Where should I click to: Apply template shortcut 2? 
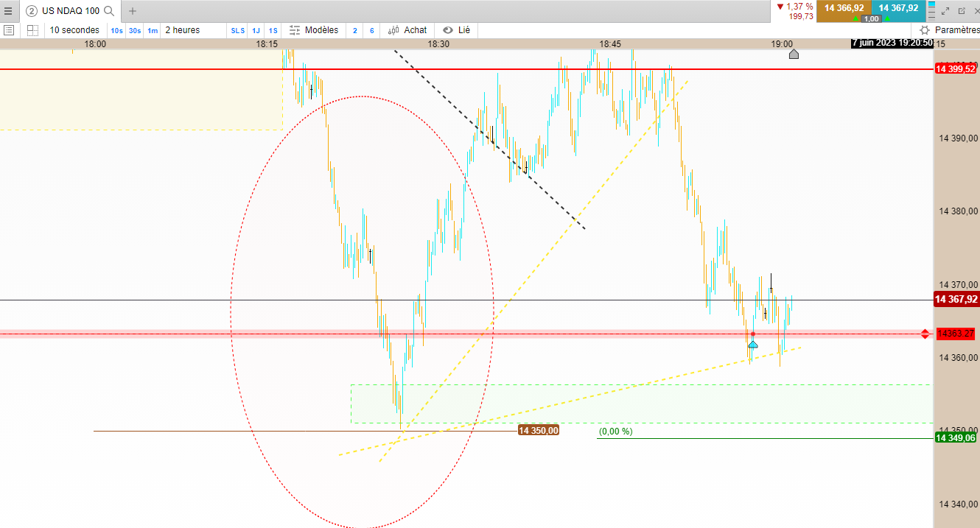pos(354,30)
